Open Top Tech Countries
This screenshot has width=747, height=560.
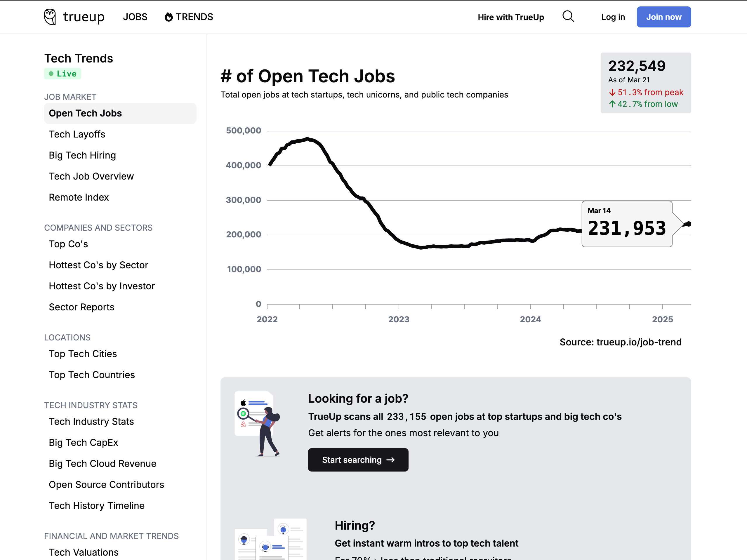coord(91,375)
